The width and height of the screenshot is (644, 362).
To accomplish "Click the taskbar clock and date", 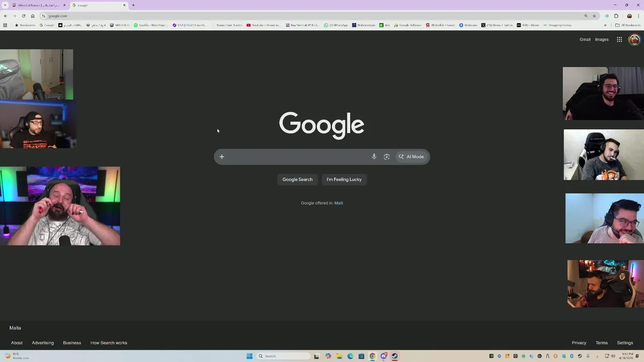I will click(x=626, y=356).
